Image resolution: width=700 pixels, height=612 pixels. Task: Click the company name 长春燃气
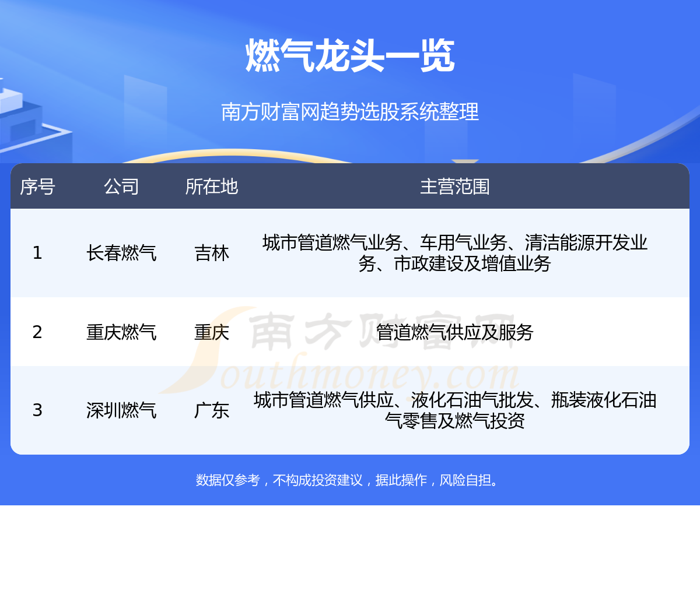121,253
